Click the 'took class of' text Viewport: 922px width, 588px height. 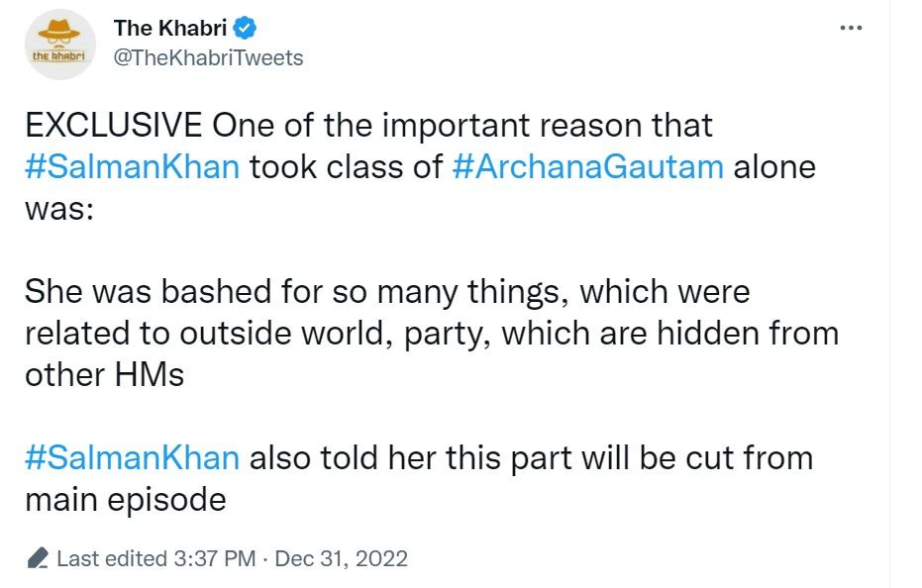click(345, 165)
